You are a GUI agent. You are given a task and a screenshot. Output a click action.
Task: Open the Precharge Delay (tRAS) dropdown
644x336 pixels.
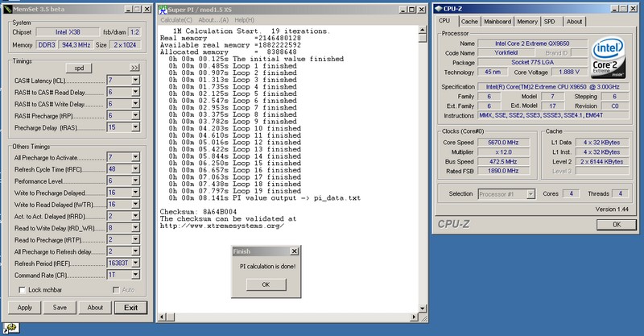135,127
